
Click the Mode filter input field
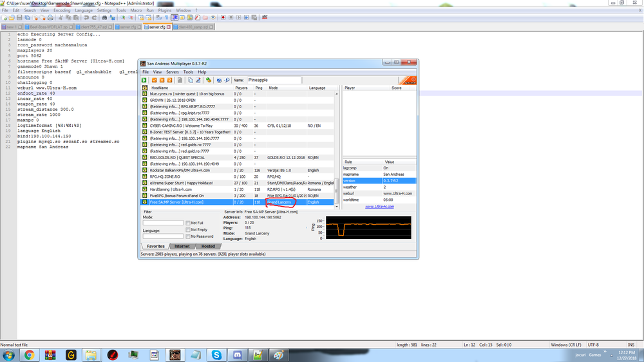[x=163, y=223]
